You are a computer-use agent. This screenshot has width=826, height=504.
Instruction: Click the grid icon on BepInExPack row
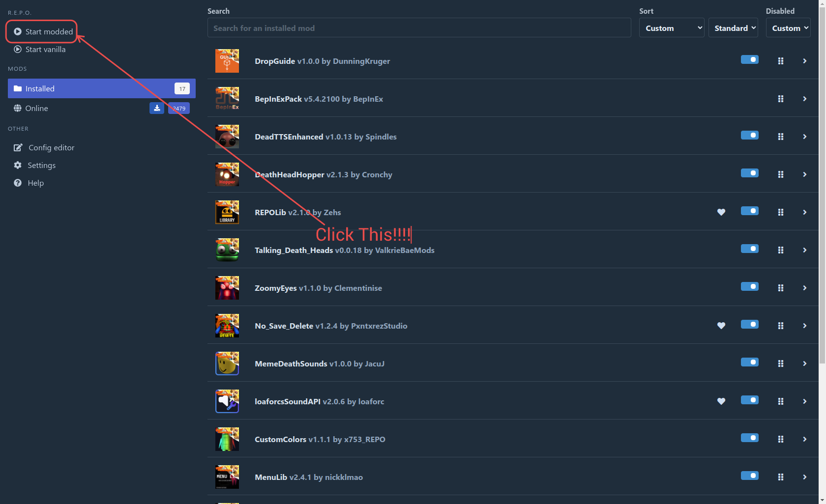coord(780,99)
